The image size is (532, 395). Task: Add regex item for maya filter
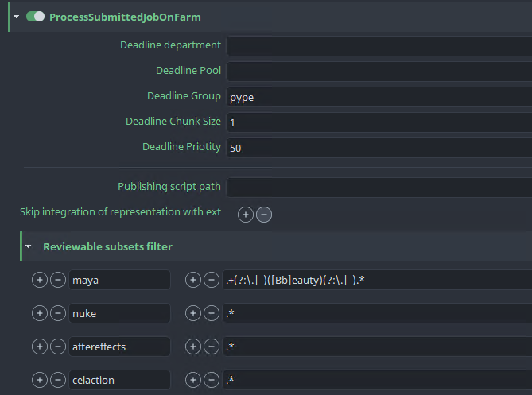(192, 280)
